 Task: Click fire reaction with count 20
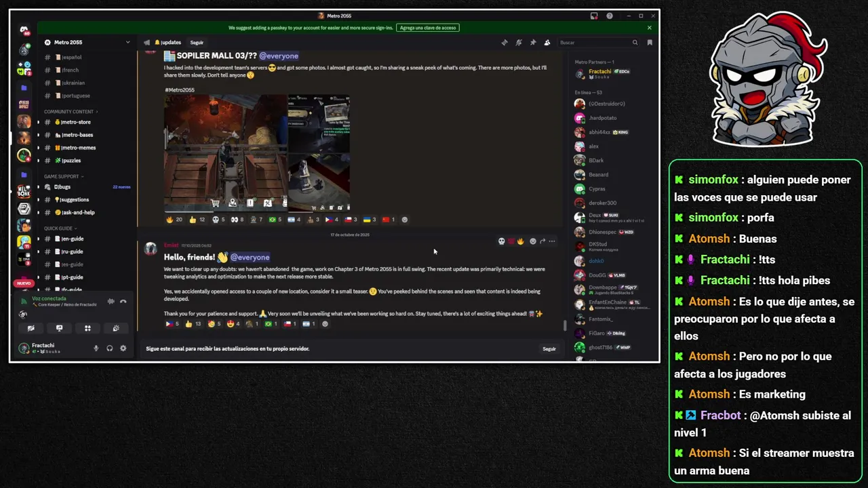(x=174, y=220)
